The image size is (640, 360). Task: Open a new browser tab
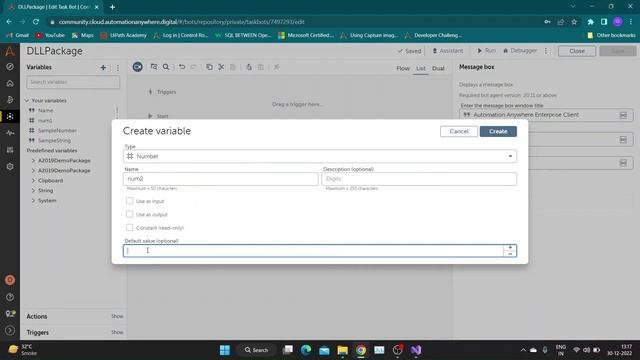coord(112,7)
